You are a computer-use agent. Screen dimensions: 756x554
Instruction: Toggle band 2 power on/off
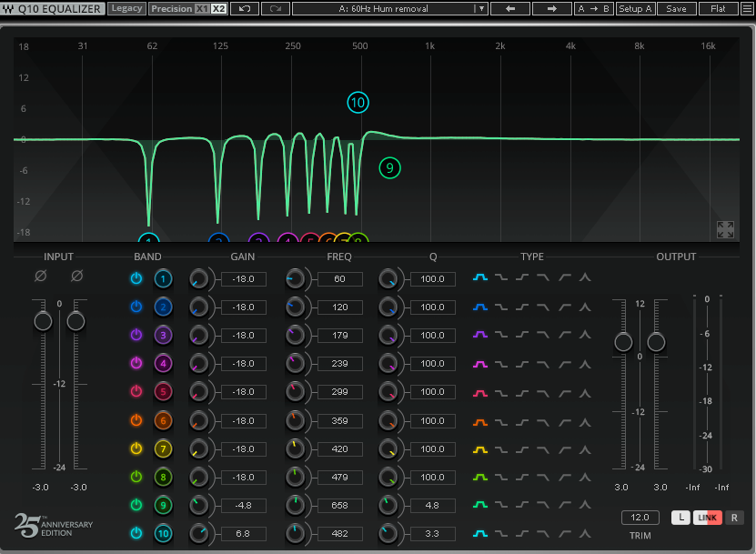tap(136, 307)
